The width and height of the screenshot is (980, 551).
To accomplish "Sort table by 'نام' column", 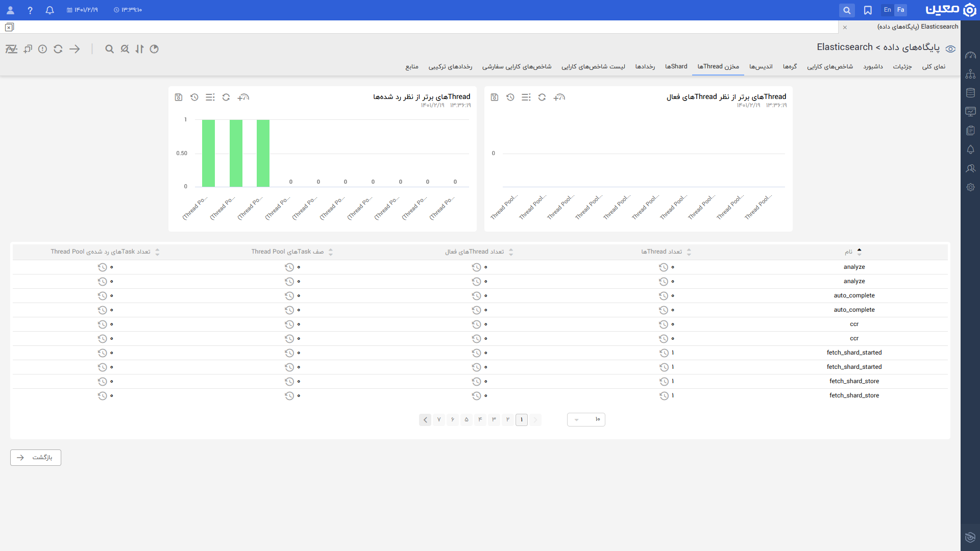I will [853, 252].
